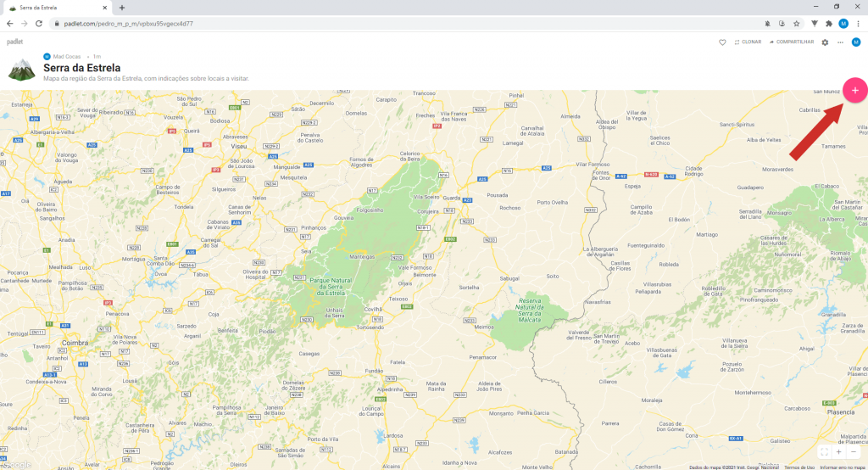This screenshot has width=868, height=470.
Task: Like the padlet with the heart icon
Action: [722, 42]
